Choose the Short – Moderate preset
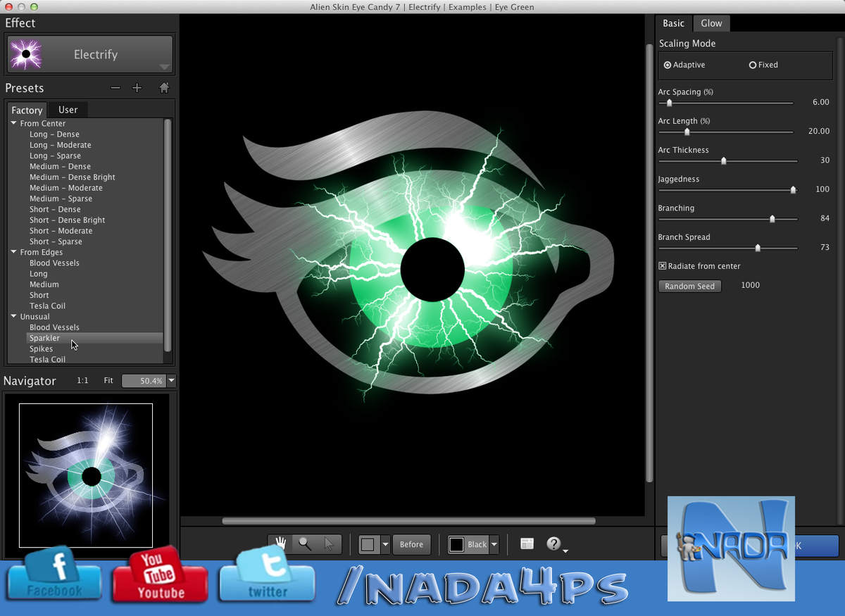Viewport: 845px width, 616px height. point(61,231)
